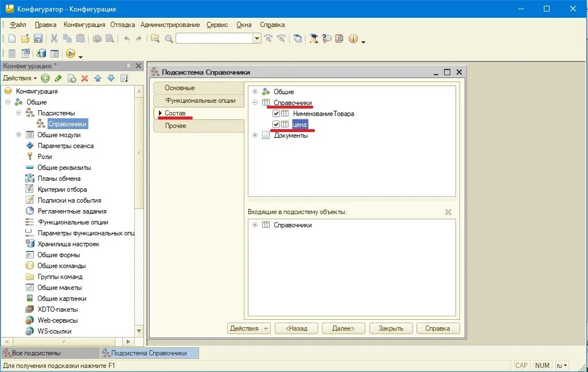The height and width of the screenshot is (372, 588).
Task: Click the <Назад button
Action: tap(296, 328)
